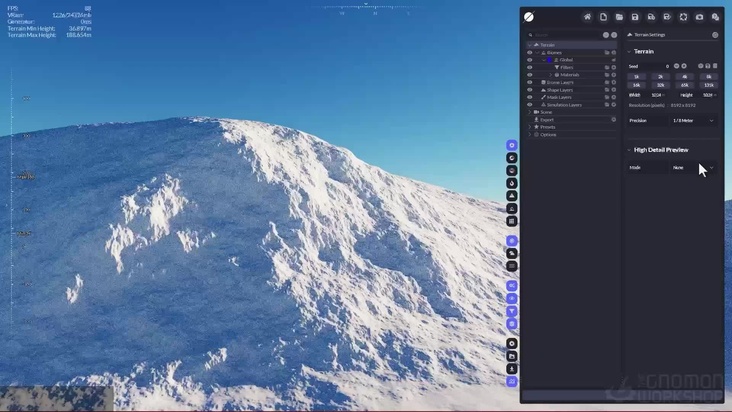The height and width of the screenshot is (412, 732).
Task: Click the folder icon in Mask Layers row
Action: [x=607, y=98]
